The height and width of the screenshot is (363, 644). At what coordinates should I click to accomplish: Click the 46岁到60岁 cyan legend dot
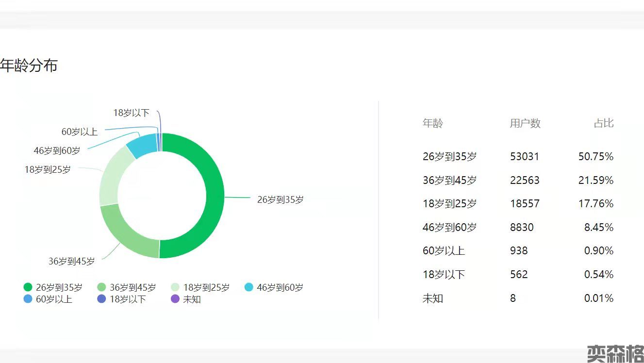coord(249,287)
